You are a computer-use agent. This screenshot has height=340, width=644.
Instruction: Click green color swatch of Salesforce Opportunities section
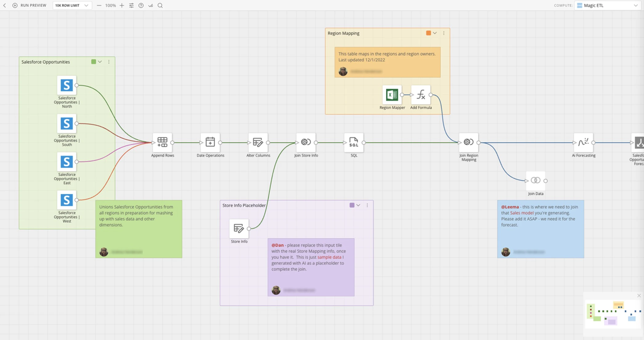tap(93, 62)
